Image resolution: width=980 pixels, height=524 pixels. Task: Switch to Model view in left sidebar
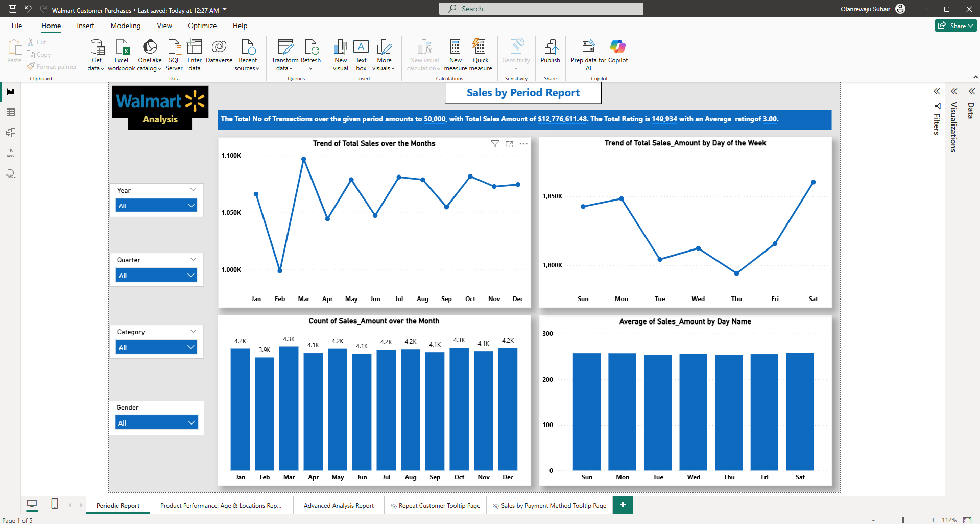click(11, 133)
